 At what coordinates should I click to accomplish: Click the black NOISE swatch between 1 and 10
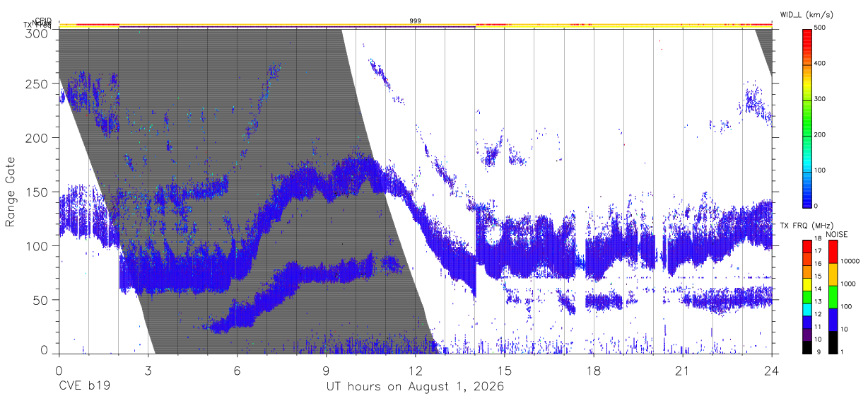(833, 342)
